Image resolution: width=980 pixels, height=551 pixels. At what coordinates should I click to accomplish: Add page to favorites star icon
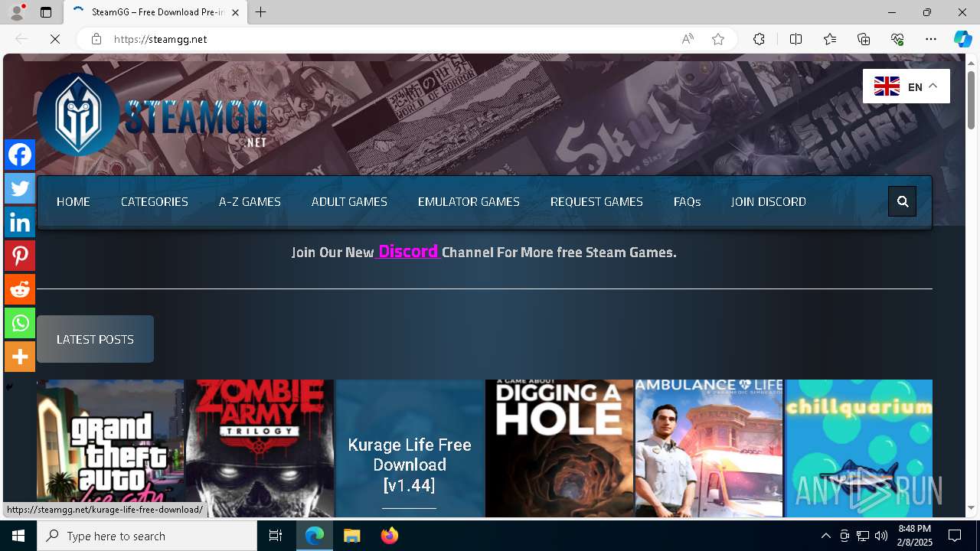[x=718, y=39]
